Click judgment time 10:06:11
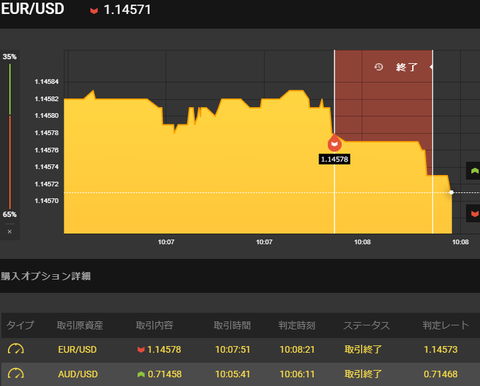The width and height of the screenshot is (480, 386). click(x=297, y=374)
